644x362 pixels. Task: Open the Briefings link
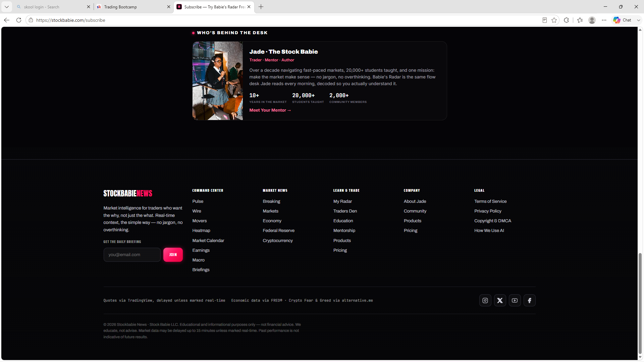click(x=201, y=270)
